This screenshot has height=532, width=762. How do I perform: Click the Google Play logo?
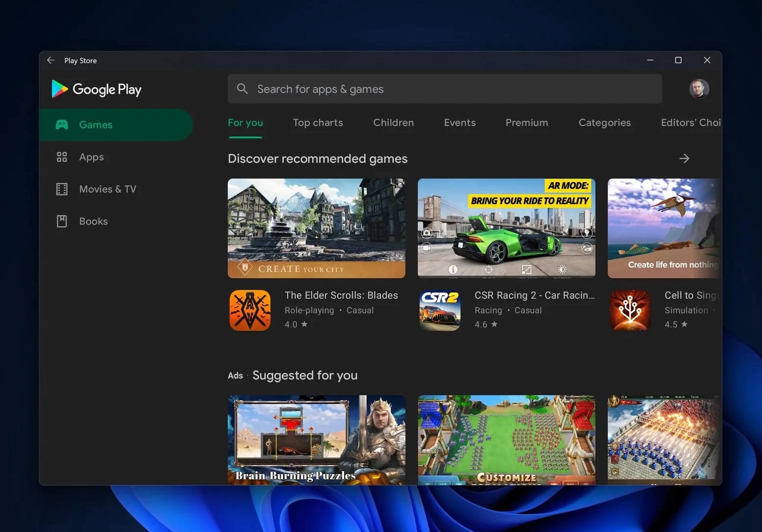(x=96, y=89)
